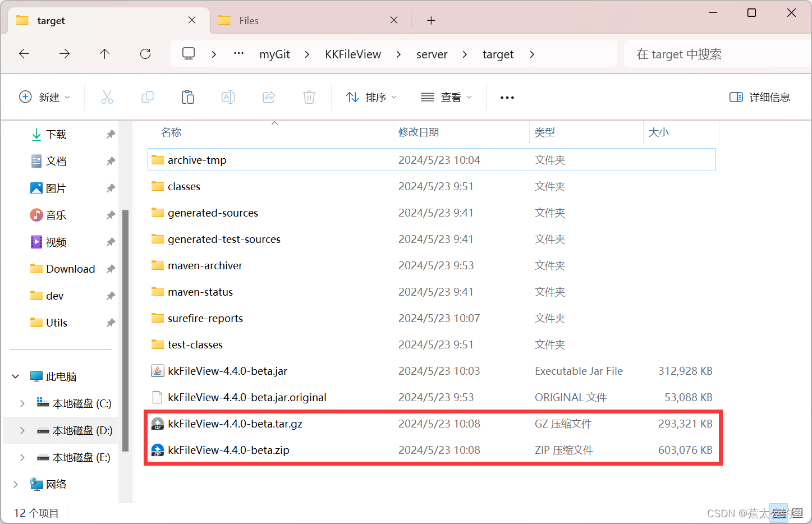Navigate to KKFileView via the breadcrumb
The height and width of the screenshot is (524, 812).
(x=353, y=53)
